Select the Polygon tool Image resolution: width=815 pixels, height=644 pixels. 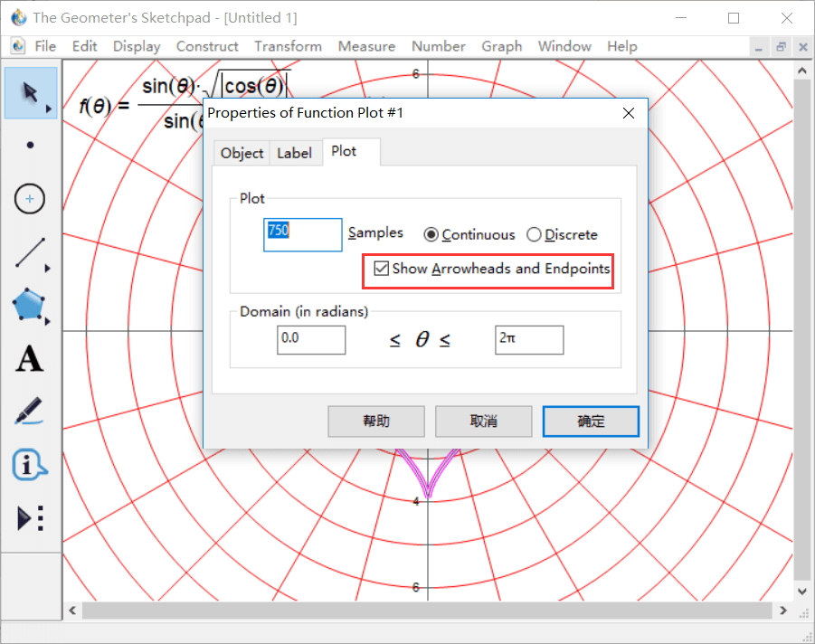click(x=30, y=306)
